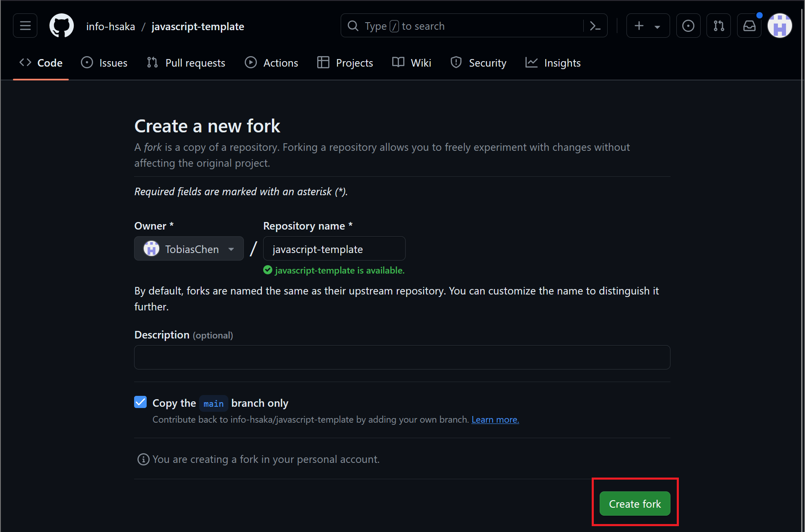Screen dimensions: 805x532
Task: Click the info-hsaka owner link
Action: (111, 26)
